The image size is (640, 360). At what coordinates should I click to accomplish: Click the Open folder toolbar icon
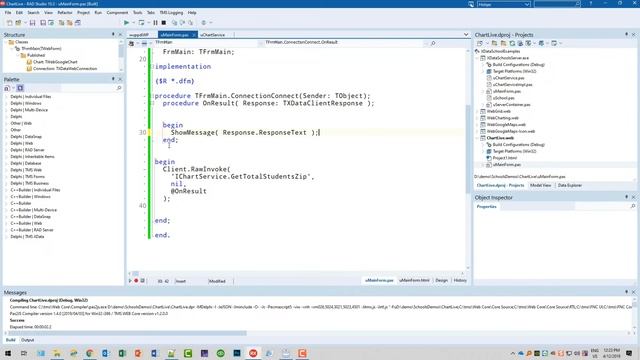point(18,23)
